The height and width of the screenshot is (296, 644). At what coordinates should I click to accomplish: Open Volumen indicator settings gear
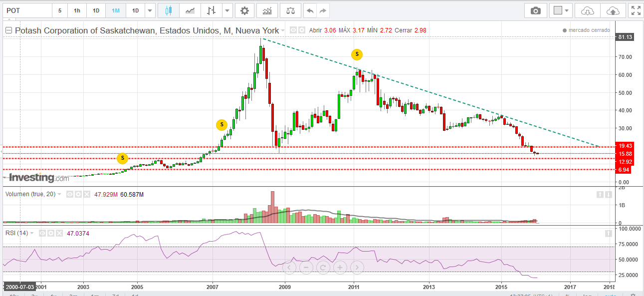click(x=78, y=194)
